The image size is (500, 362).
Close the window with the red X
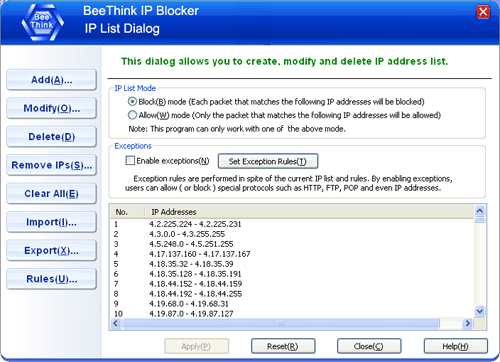pos(483,12)
